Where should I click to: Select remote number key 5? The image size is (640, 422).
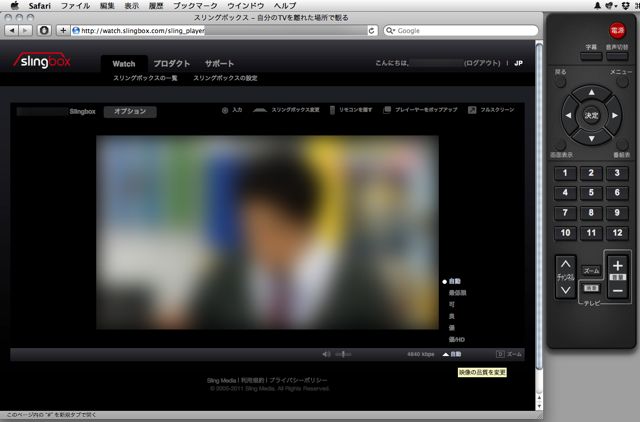pyautogui.click(x=591, y=193)
